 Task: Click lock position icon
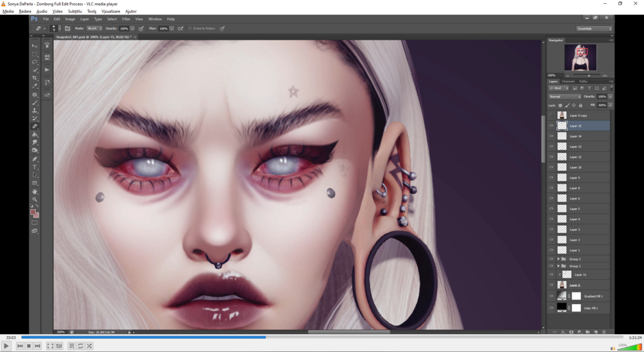(x=574, y=106)
